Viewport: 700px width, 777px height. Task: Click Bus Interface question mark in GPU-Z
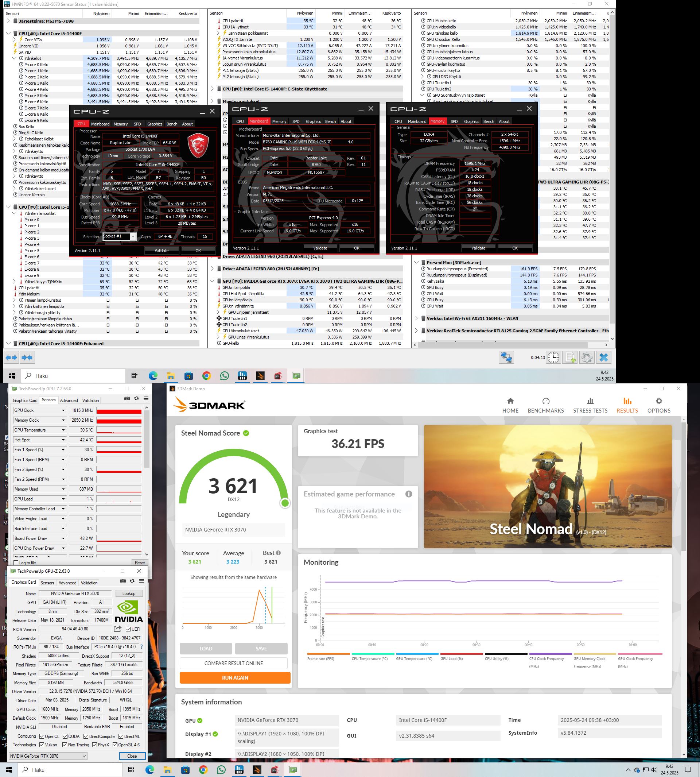(x=141, y=646)
